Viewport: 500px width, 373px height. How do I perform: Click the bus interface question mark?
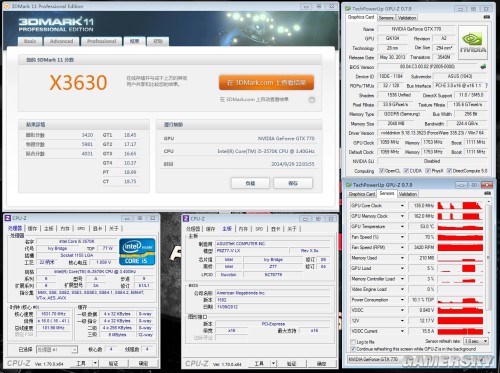coord(486,86)
